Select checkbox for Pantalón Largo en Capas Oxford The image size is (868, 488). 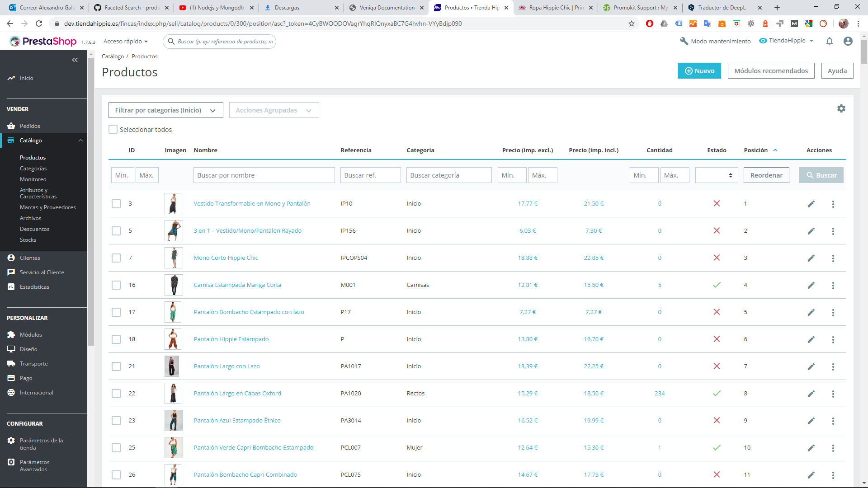[116, 394]
